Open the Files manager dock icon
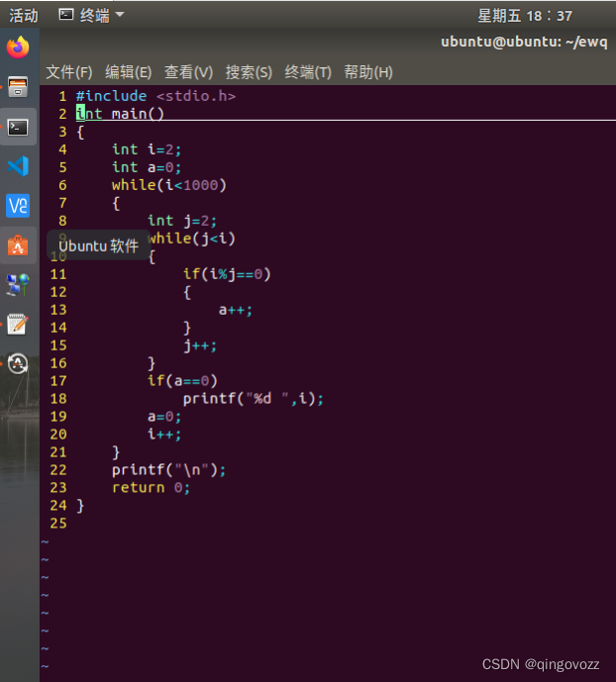Image resolution: width=616 pixels, height=682 pixels. tap(18, 86)
